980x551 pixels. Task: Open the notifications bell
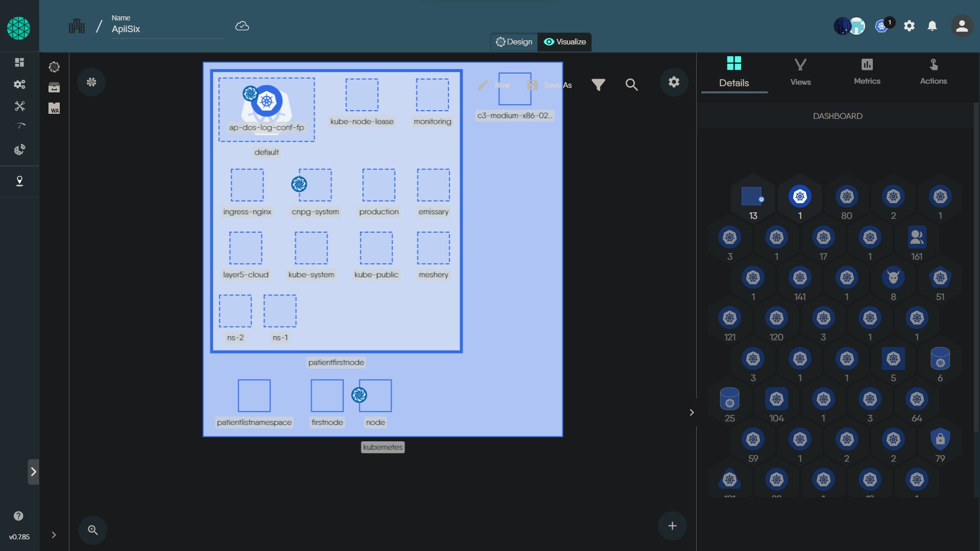tap(932, 26)
